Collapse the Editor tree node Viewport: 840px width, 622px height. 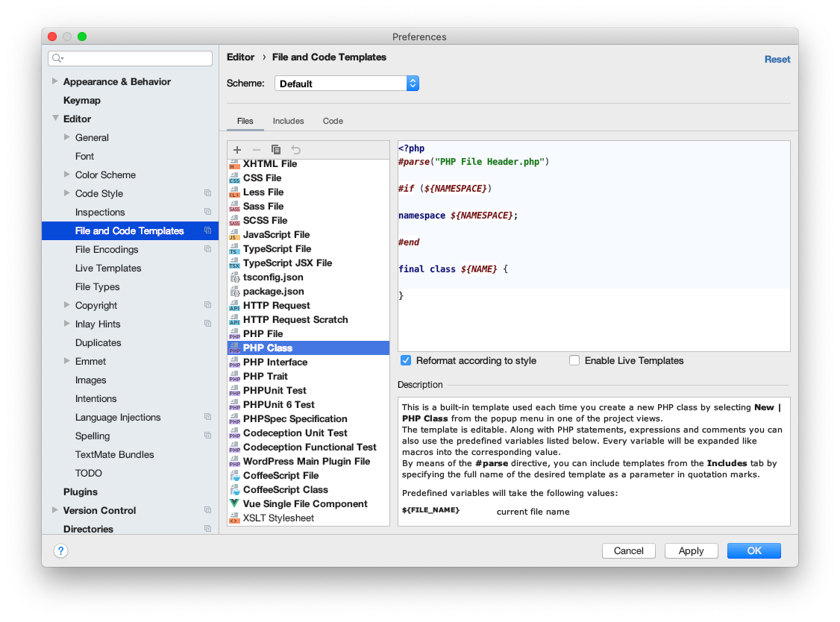click(x=54, y=119)
